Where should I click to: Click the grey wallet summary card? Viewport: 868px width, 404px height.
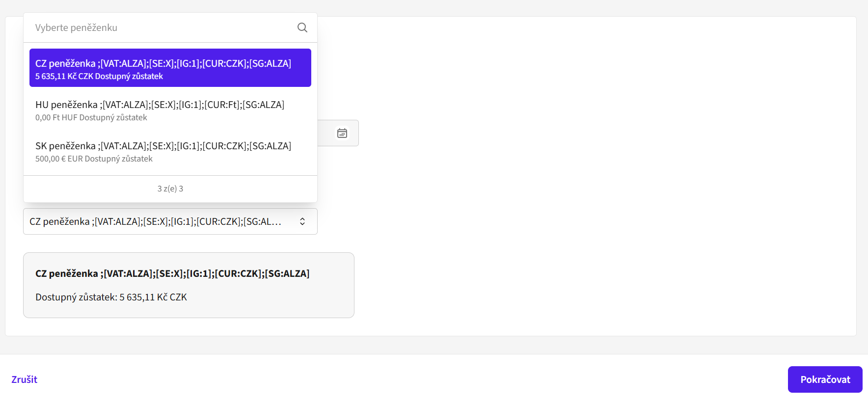(x=189, y=285)
